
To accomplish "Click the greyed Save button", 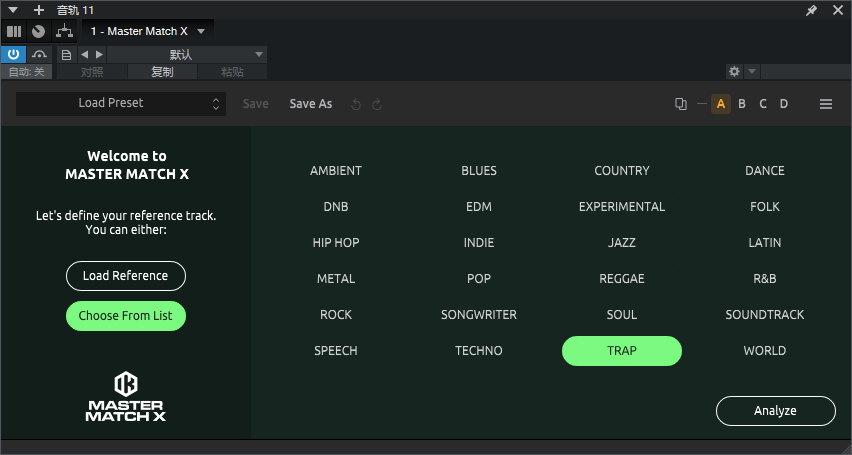I will click(255, 104).
